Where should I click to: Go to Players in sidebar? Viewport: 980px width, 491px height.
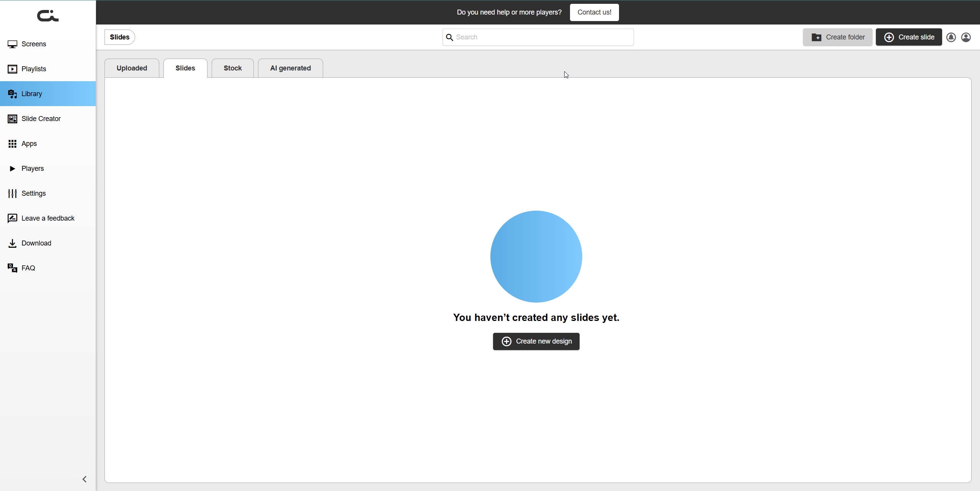33,169
